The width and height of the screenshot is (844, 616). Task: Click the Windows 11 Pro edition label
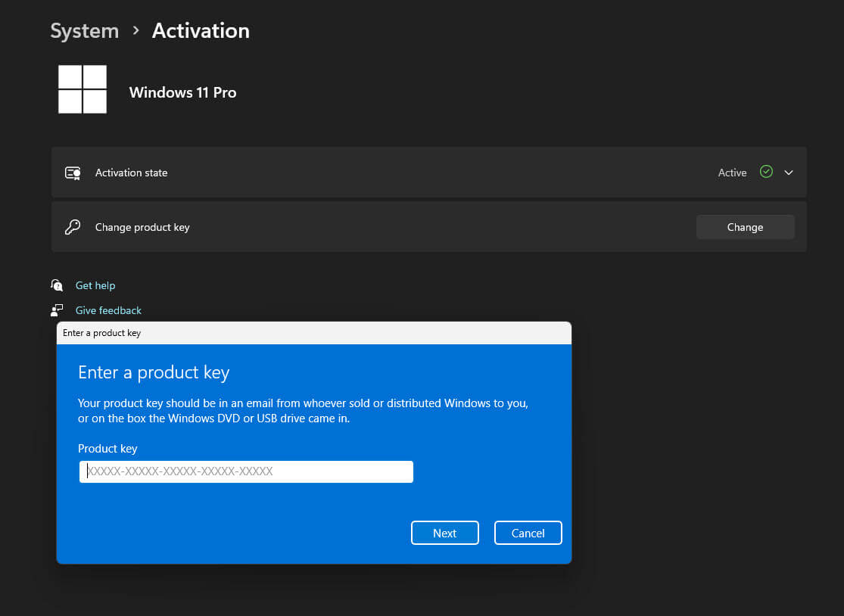[x=182, y=92]
